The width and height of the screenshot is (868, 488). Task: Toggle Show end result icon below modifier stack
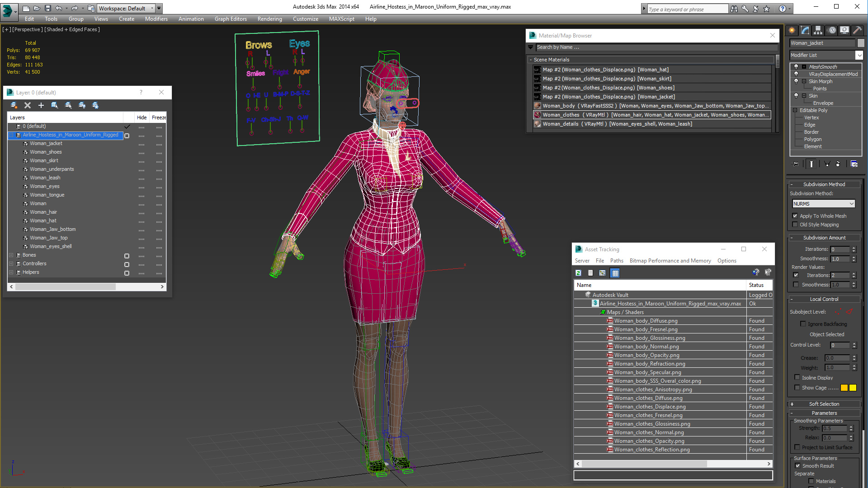click(x=811, y=164)
